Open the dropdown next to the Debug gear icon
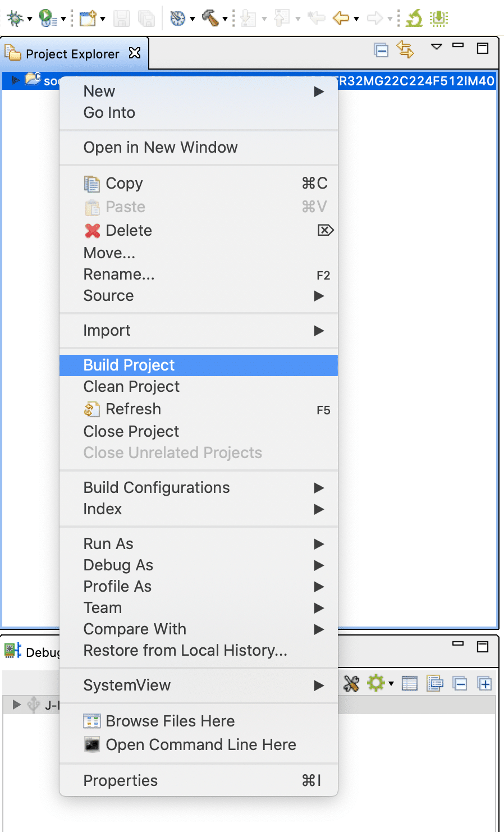 [x=391, y=684]
